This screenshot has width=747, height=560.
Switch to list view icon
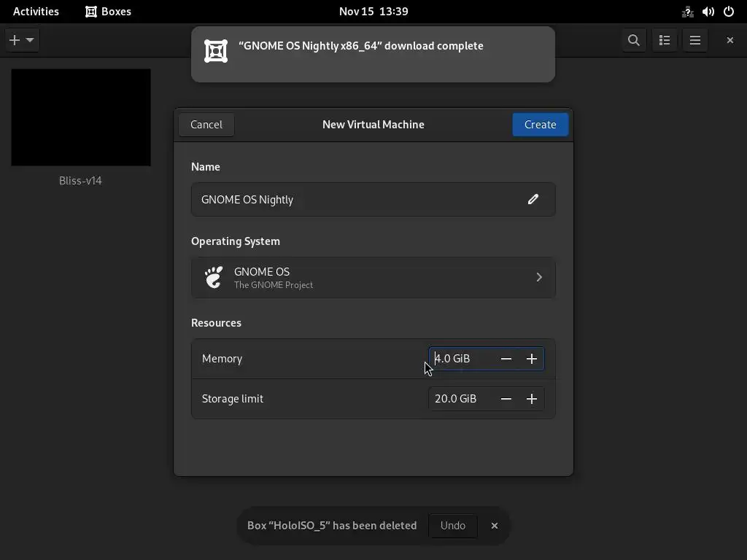tap(665, 40)
